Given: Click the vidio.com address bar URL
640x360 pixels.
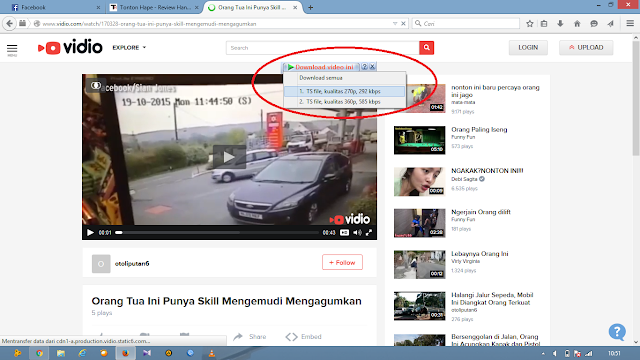Looking at the screenshot, I should (x=149, y=24).
